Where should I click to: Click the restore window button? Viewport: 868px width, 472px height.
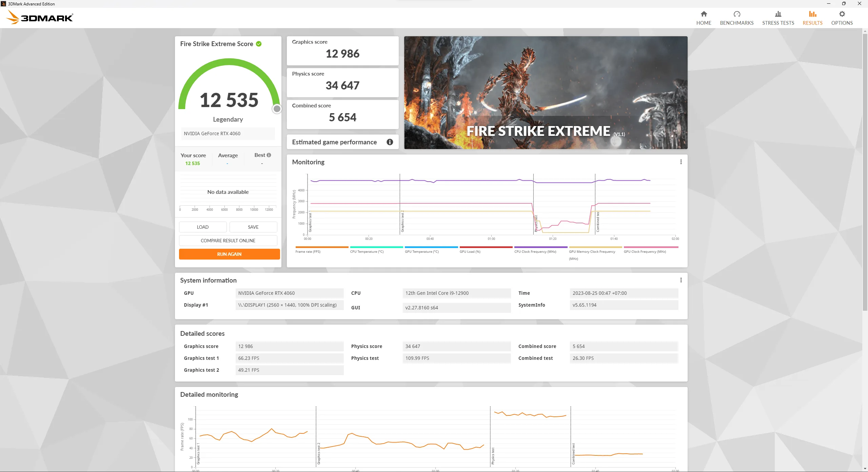844,4
